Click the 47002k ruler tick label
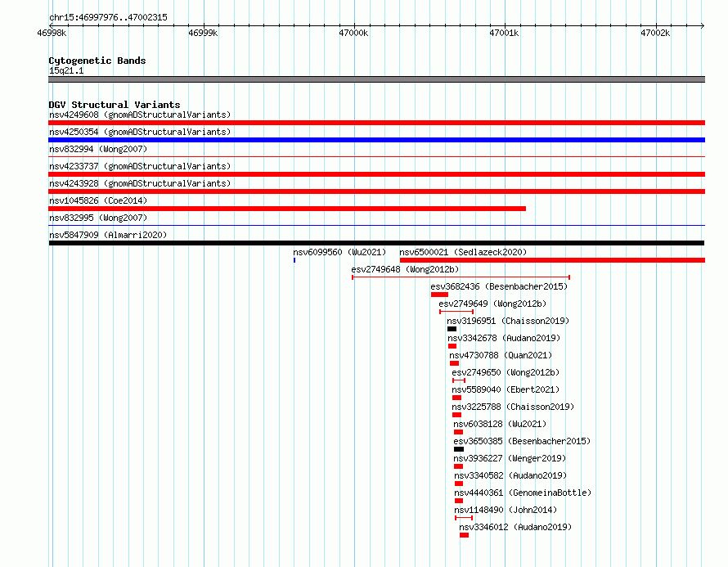Viewport: 728px width, 567px height. tap(655, 33)
